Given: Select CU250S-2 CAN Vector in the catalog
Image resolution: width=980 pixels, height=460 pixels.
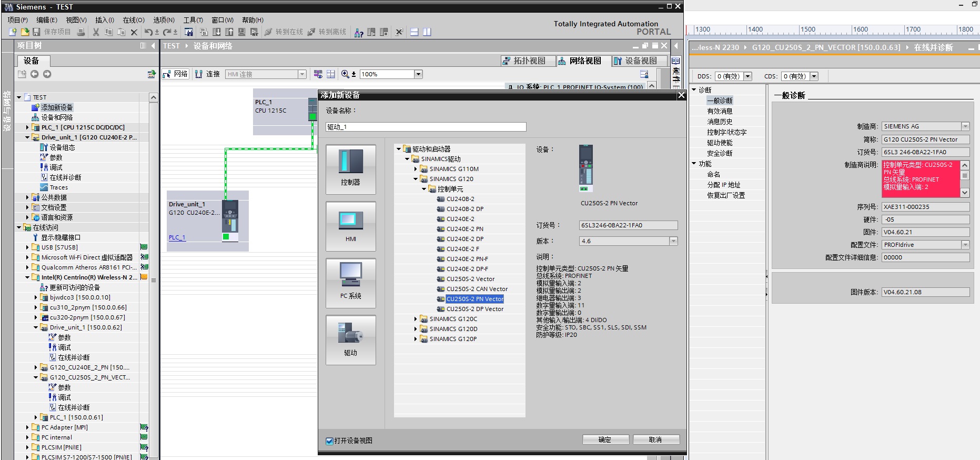Looking at the screenshot, I should 477,289.
